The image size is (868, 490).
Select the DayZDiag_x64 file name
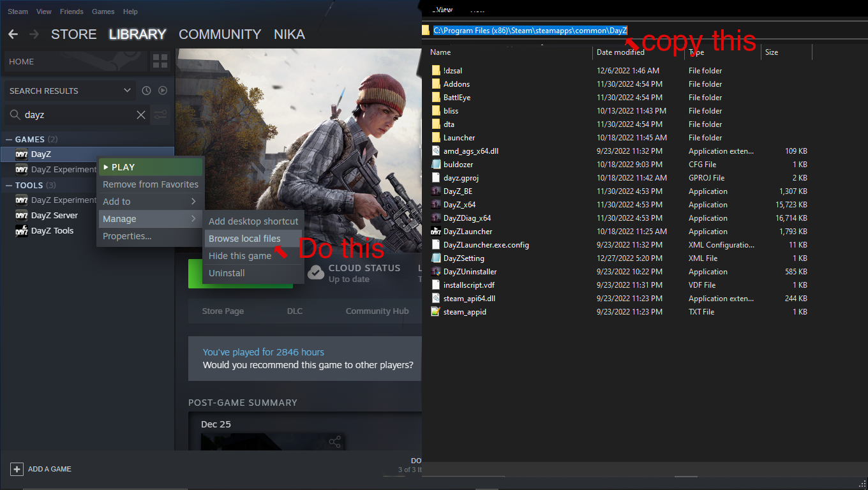467,218
